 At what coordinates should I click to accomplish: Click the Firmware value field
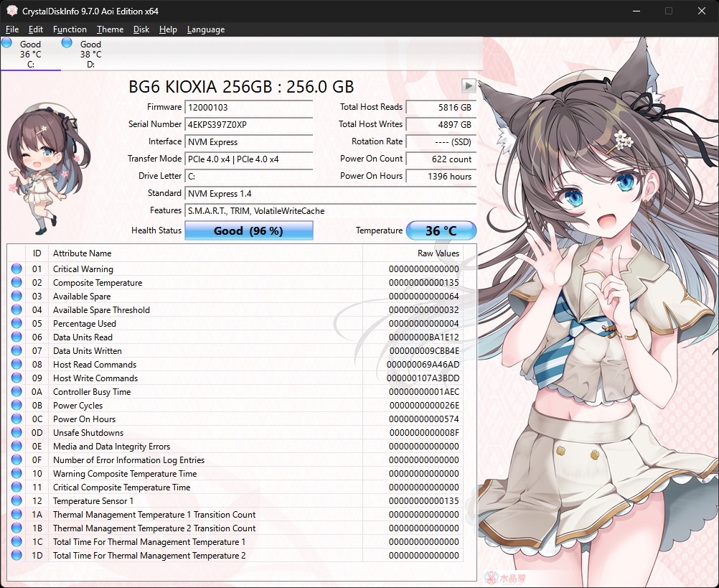coord(248,107)
